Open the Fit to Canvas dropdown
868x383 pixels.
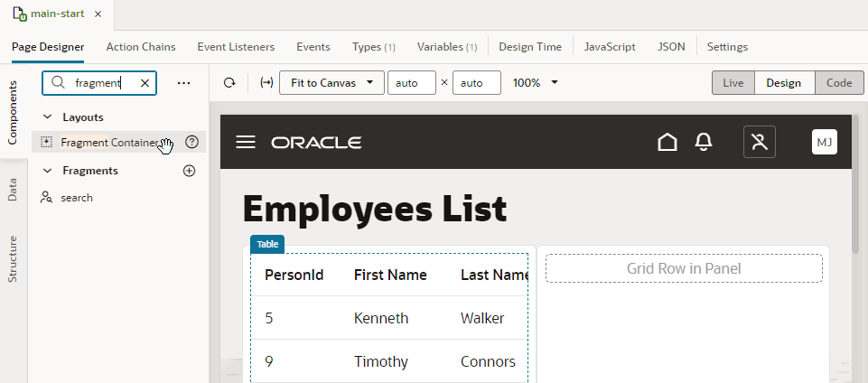(331, 83)
